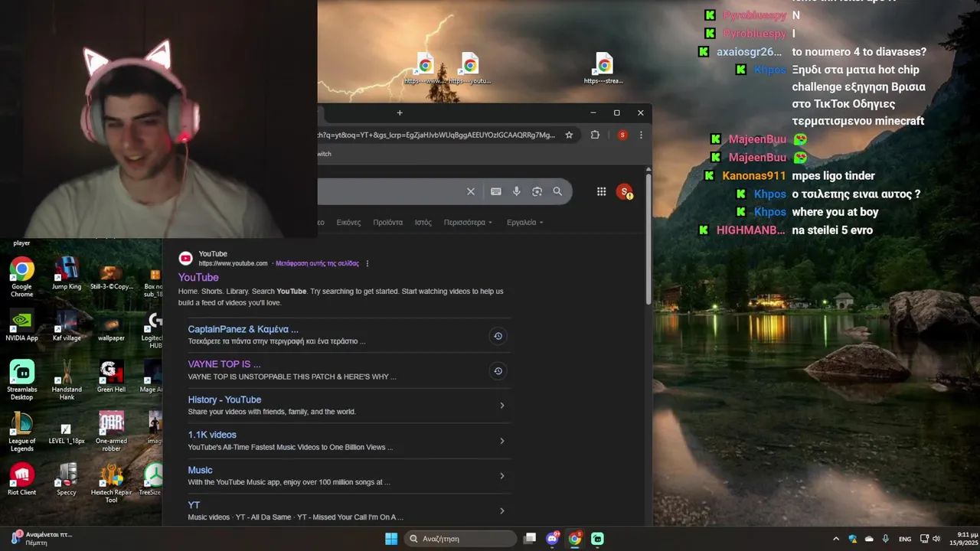Image resolution: width=980 pixels, height=551 pixels.
Task: Start voice search with microphone icon
Action: 517,191
